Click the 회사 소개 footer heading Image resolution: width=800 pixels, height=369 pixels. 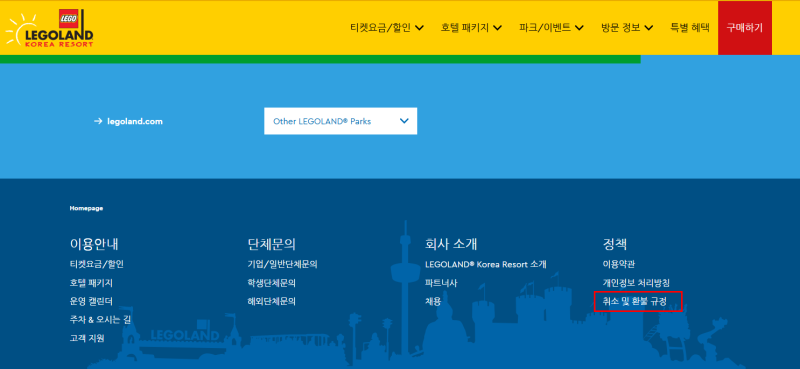tap(451, 243)
